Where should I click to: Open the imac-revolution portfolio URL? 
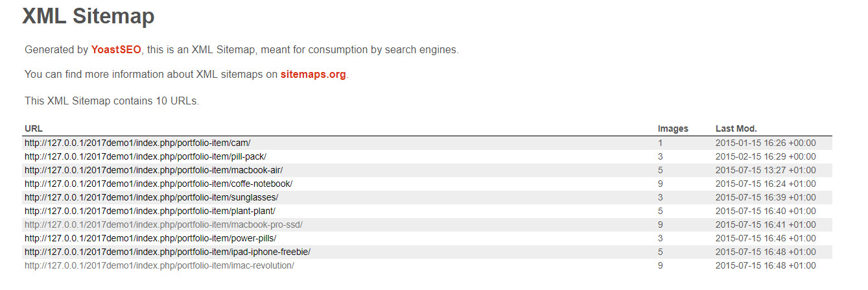tap(159, 265)
